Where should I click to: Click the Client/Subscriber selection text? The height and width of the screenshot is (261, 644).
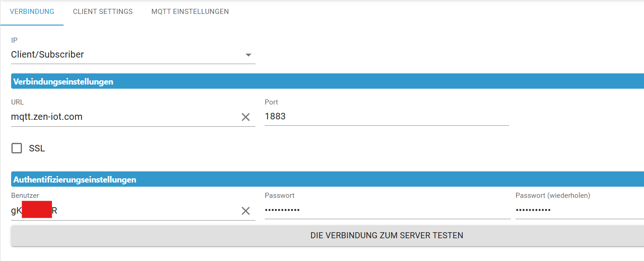pyautogui.click(x=47, y=54)
